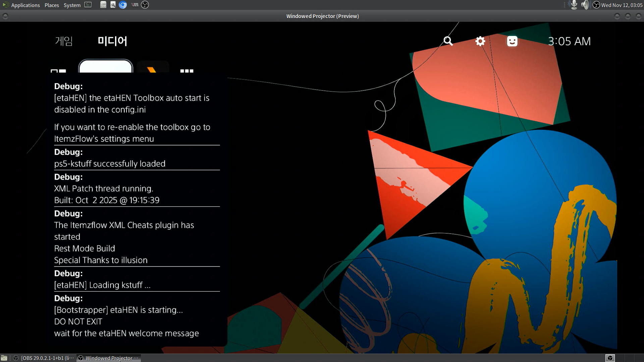This screenshot has width=644, height=362.
Task: Click the OBS icon in the bottom-right panel
Action: 610,358
